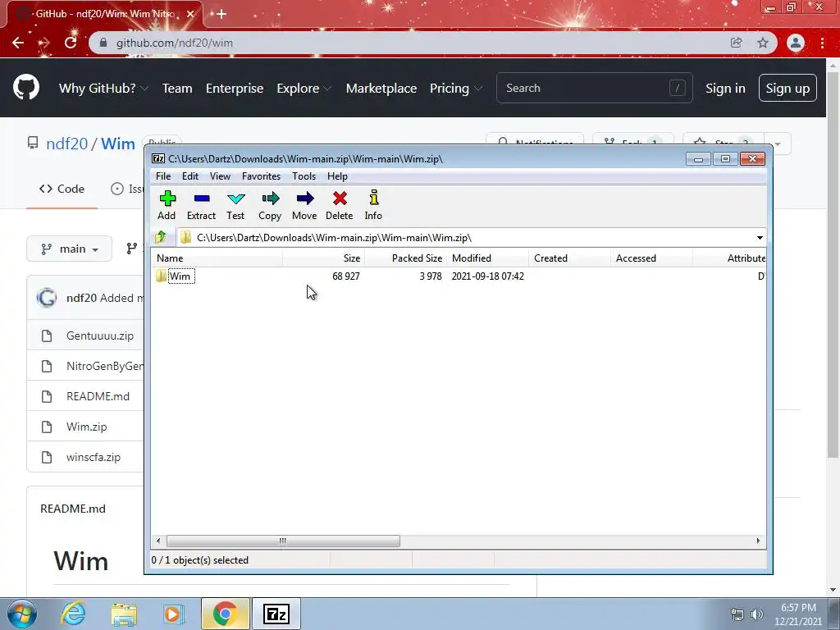The width and height of the screenshot is (840, 630).
Task: Open Wim.zip in the GitHub file list
Action: (x=87, y=427)
